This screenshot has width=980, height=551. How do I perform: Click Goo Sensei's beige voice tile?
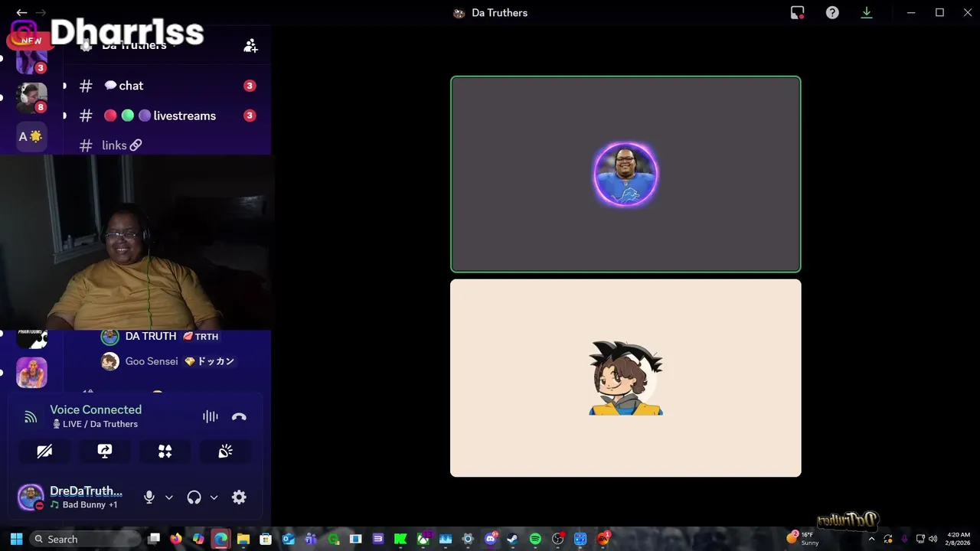click(626, 378)
